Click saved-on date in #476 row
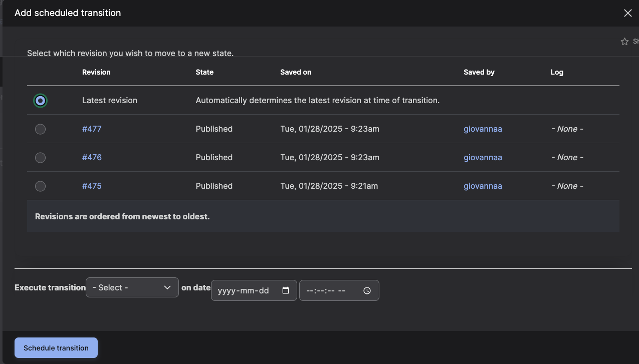 click(330, 157)
